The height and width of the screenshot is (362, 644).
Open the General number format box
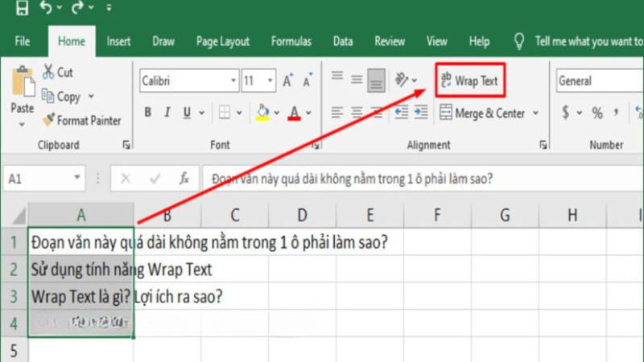click(x=600, y=80)
